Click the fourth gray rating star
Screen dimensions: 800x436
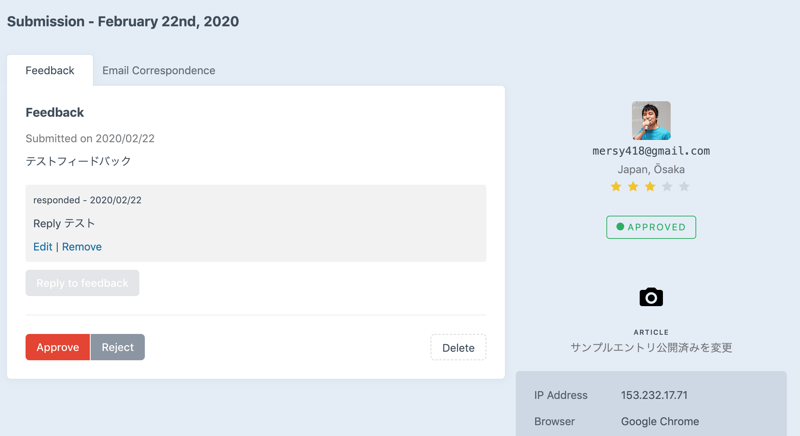(667, 187)
